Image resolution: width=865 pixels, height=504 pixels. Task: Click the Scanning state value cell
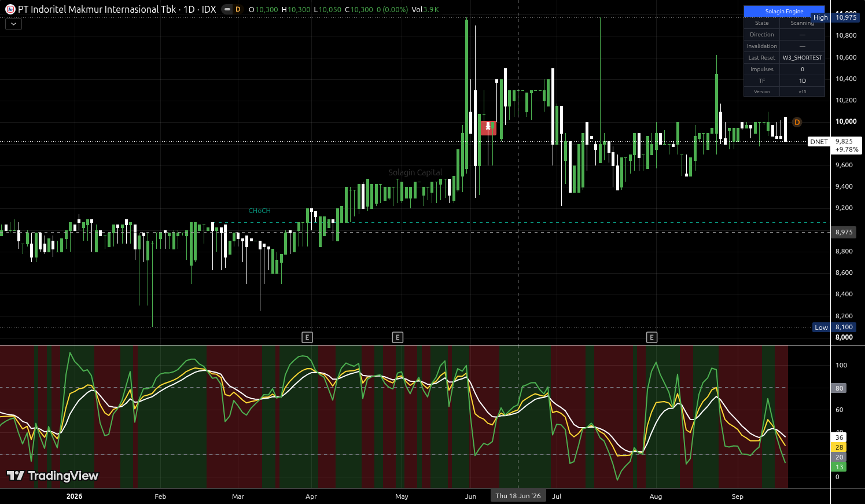802,23
